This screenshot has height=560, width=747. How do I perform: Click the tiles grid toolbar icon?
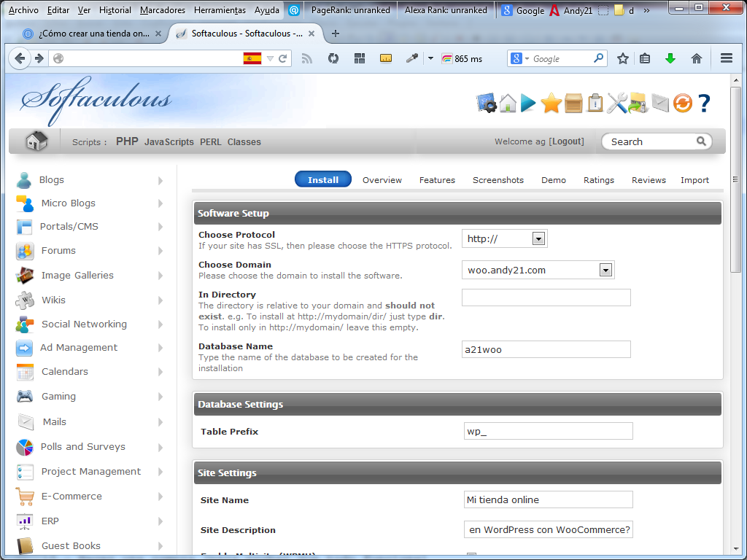pos(360,58)
